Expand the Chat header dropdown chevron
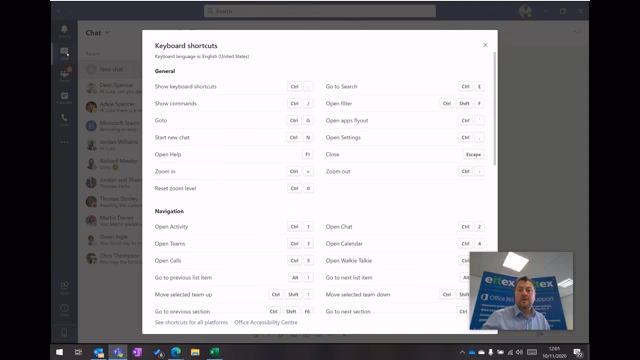The width and height of the screenshot is (640, 360). click(107, 33)
